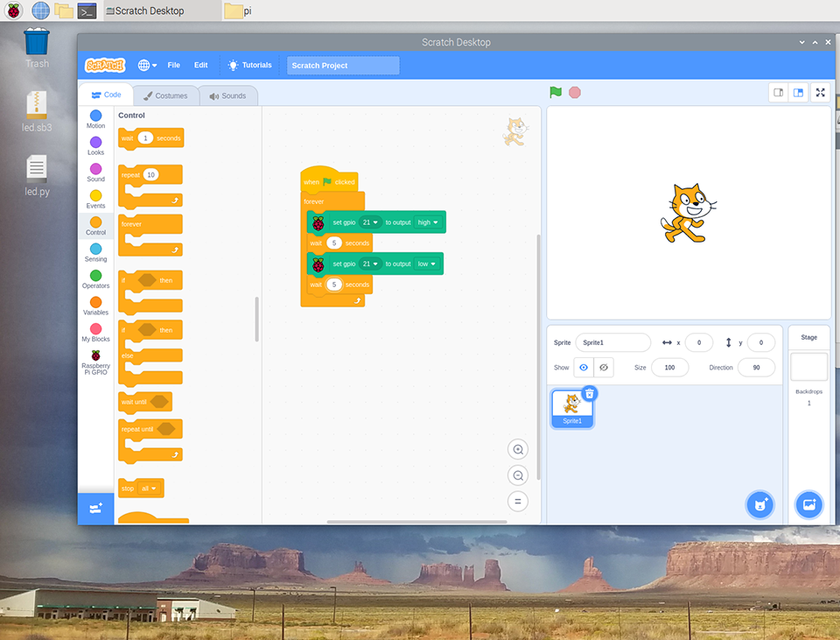Hide the sprite with crossed-eye button
The width and height of the screenshot is (840, 640).
[604, 368]
